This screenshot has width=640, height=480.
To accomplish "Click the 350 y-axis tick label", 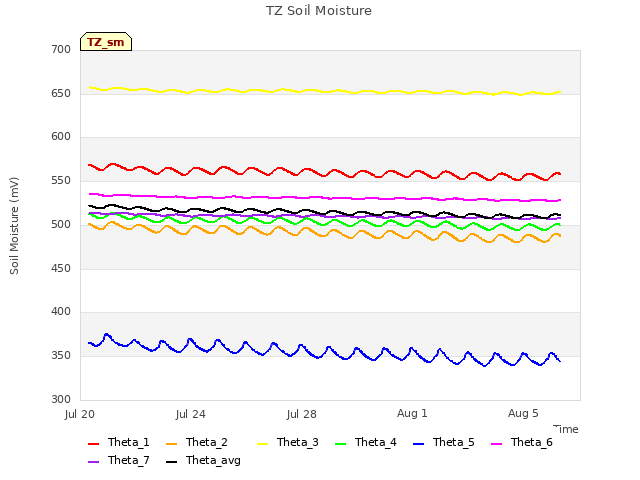I will point(61,356).
